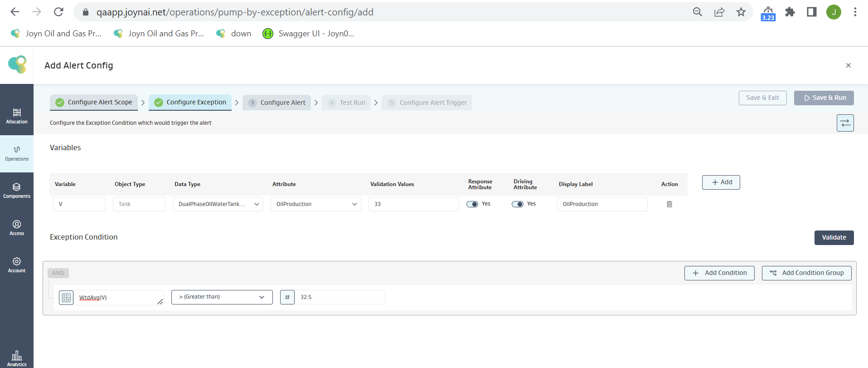The height and width of the screenshot is (368, 868).
Task: Click the Validate button
Action: point(834,238)
